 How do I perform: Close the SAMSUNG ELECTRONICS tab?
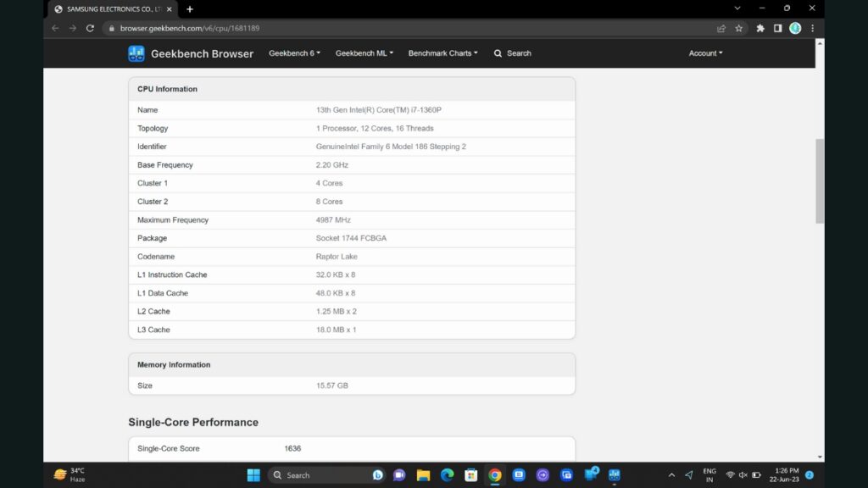[x=170, y=9]
